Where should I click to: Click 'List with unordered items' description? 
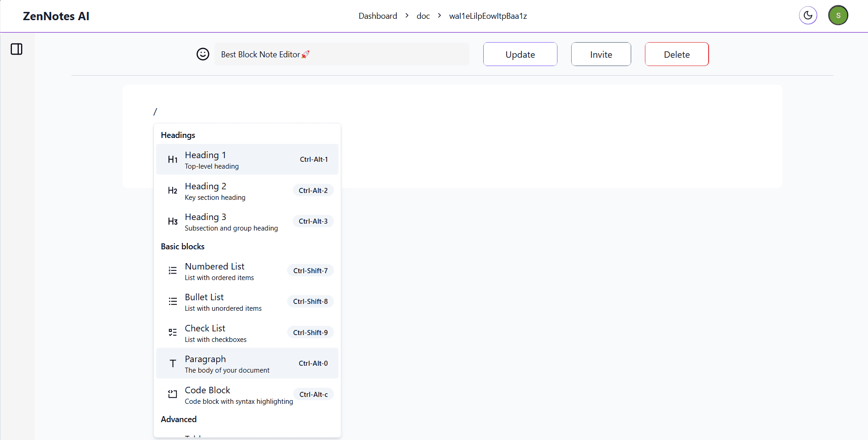[x=224, y=308]
